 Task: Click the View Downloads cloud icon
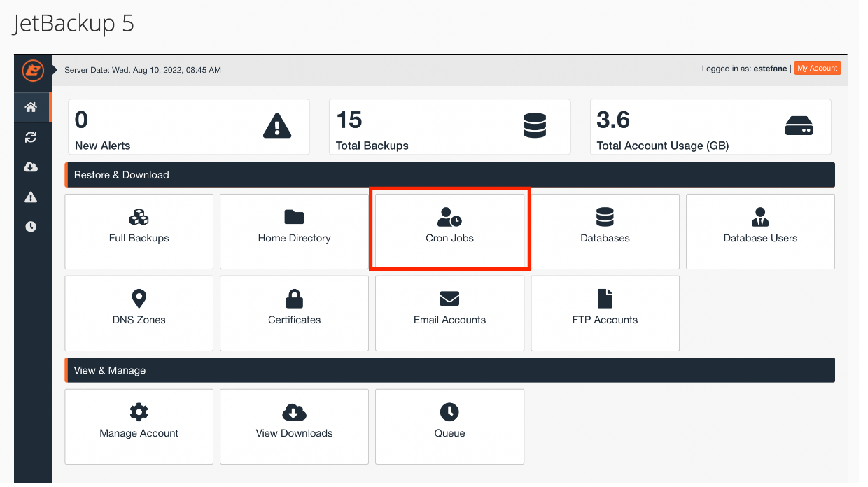click(295, 411)
